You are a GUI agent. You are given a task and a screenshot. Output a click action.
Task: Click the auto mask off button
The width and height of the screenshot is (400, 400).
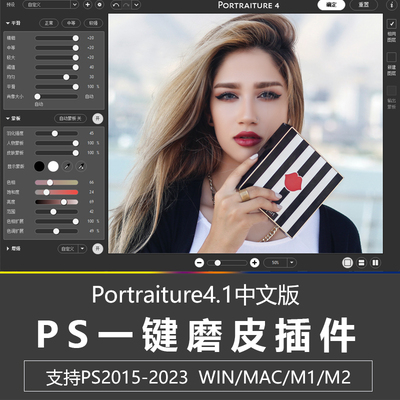pos(70,118)
